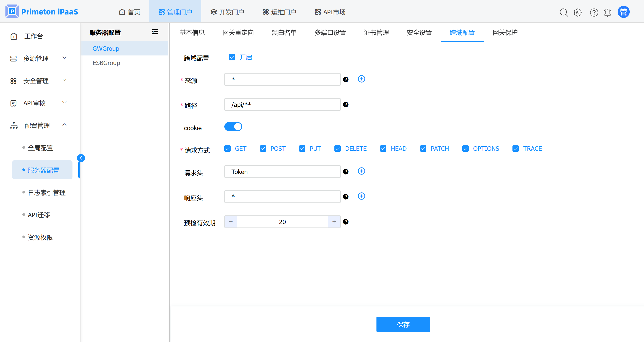Open the 开发门户 top menu

coord(227,12)
